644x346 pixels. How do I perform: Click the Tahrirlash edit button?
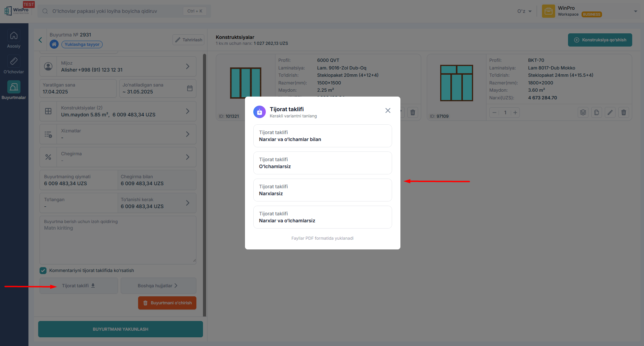(188, 40)
